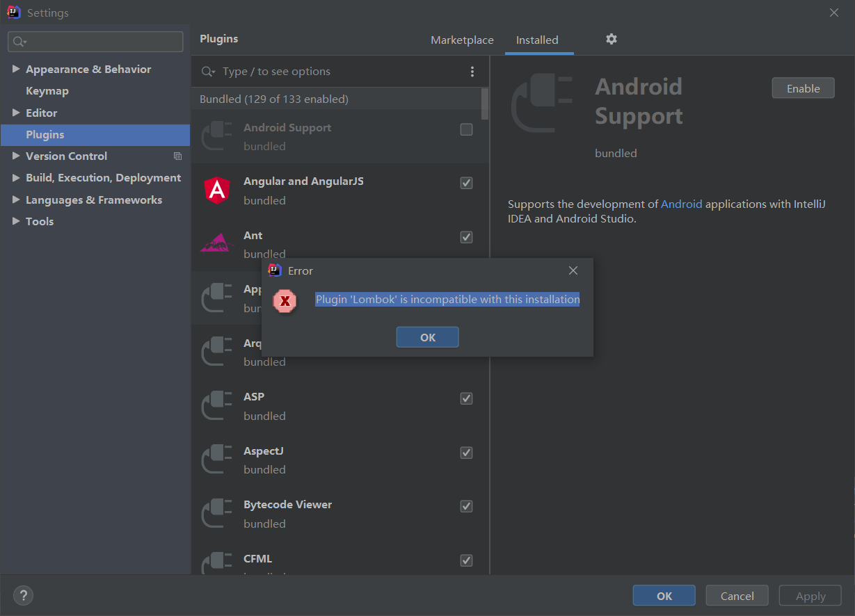Click the settings search input field
The width and height of the screenshot is (855, 616).
95,42
